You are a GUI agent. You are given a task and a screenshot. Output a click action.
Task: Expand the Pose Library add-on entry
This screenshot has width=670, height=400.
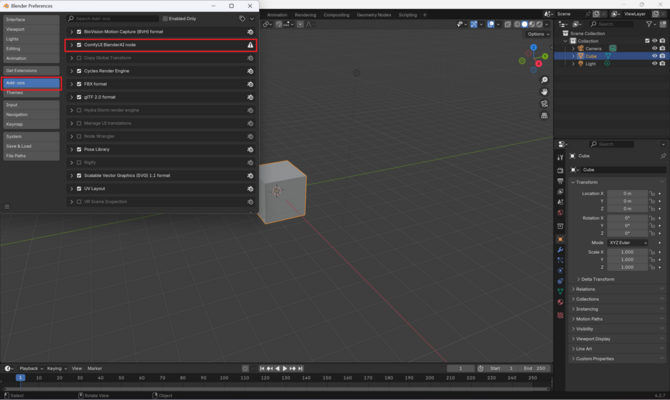tap(71, 150)
